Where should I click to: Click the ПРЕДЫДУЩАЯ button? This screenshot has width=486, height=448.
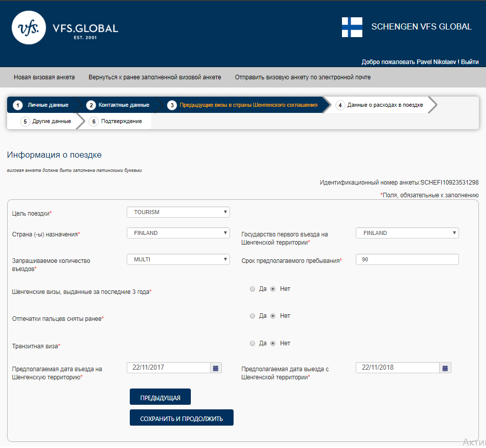pyautogui.click(x=160, y=397)
